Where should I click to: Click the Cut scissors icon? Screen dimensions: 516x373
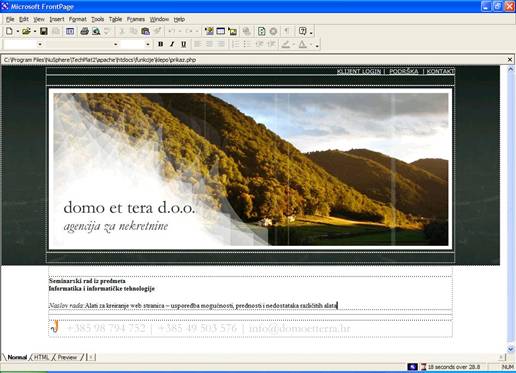click(x=122, y=31)
